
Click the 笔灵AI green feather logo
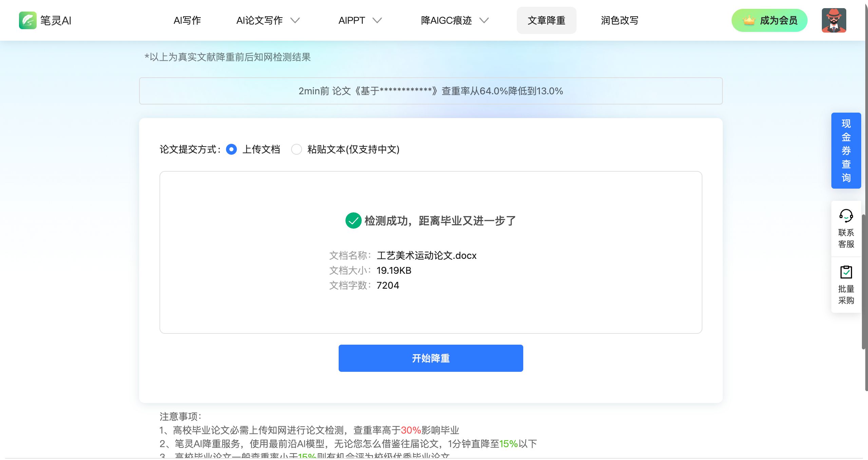[x=27, y=20]
